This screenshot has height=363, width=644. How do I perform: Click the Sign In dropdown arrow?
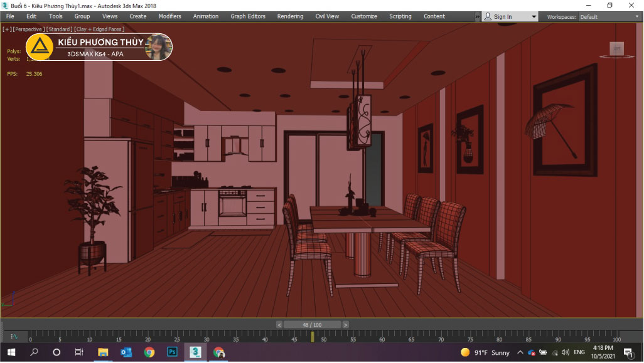coord(534,17)
